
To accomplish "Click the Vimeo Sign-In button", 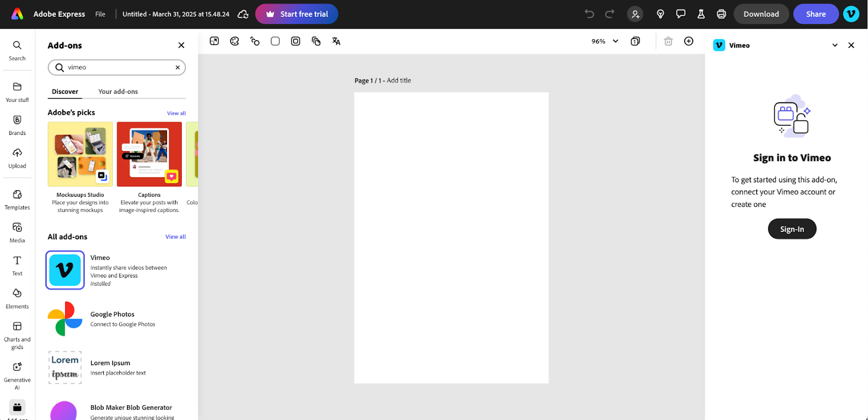I will coord(792,229).
